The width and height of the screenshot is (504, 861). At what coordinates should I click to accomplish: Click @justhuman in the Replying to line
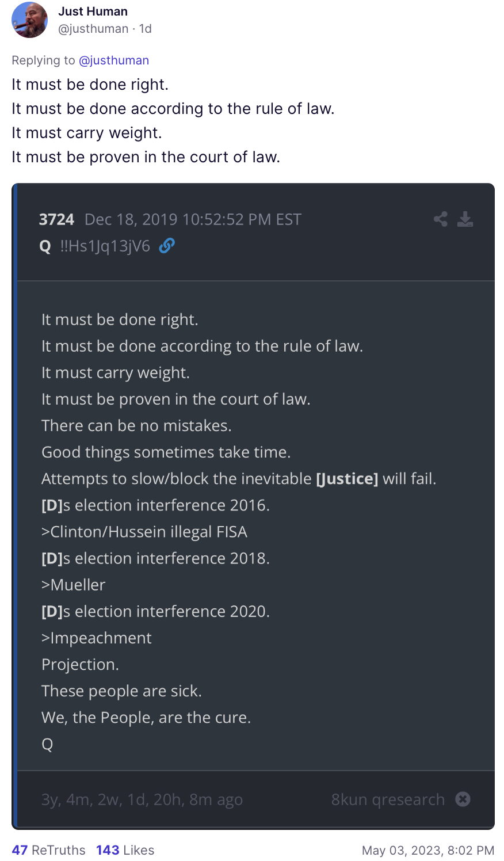(x=113, y=60)
